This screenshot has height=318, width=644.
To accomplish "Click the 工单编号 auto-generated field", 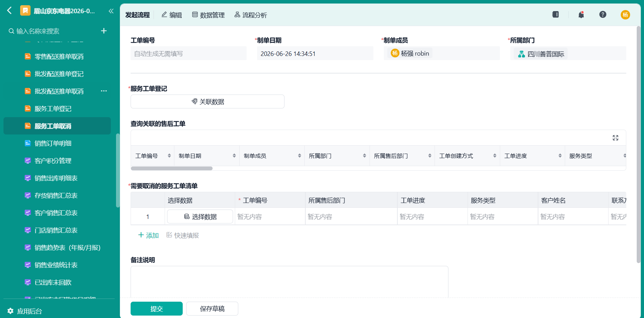I will tap(189, 54).
